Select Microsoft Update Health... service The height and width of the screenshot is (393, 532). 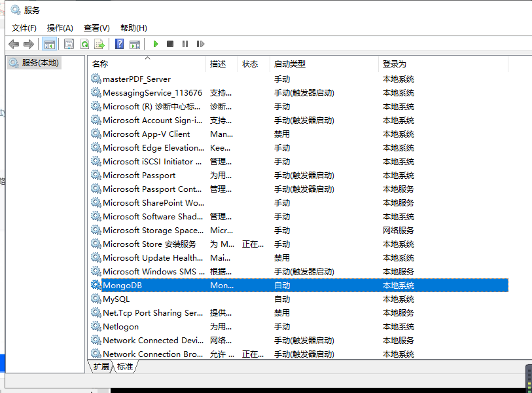click(153, 258)
